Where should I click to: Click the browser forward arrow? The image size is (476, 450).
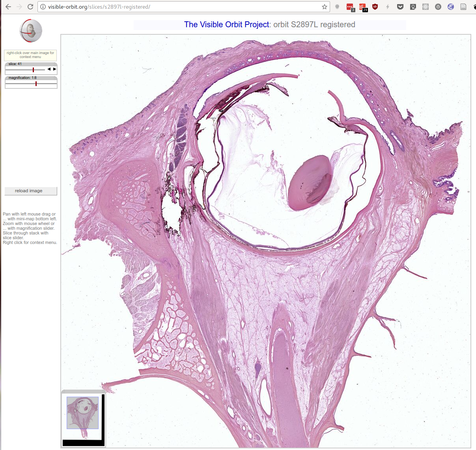pyautogui.click(x=19, y=7)
